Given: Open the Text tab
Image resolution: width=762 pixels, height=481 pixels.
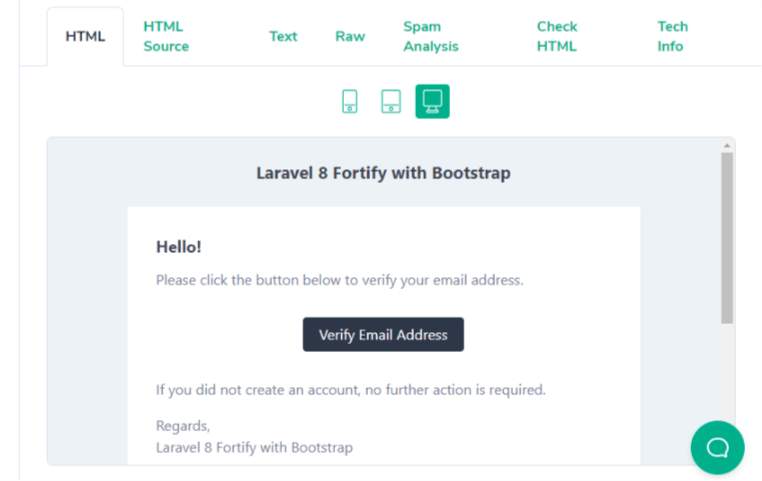Looking at the screenshot, I should click(283, 36).
